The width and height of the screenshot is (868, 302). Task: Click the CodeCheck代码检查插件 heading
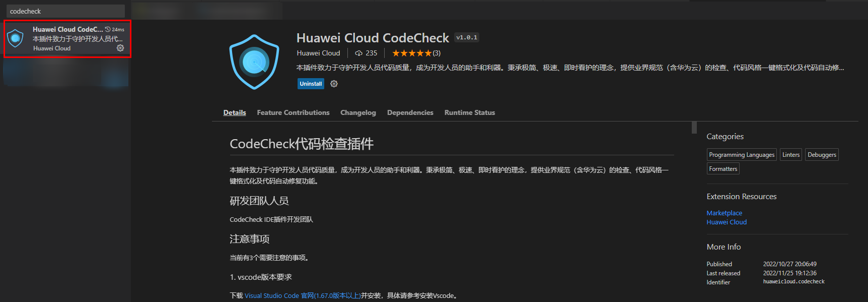(302, 144)
